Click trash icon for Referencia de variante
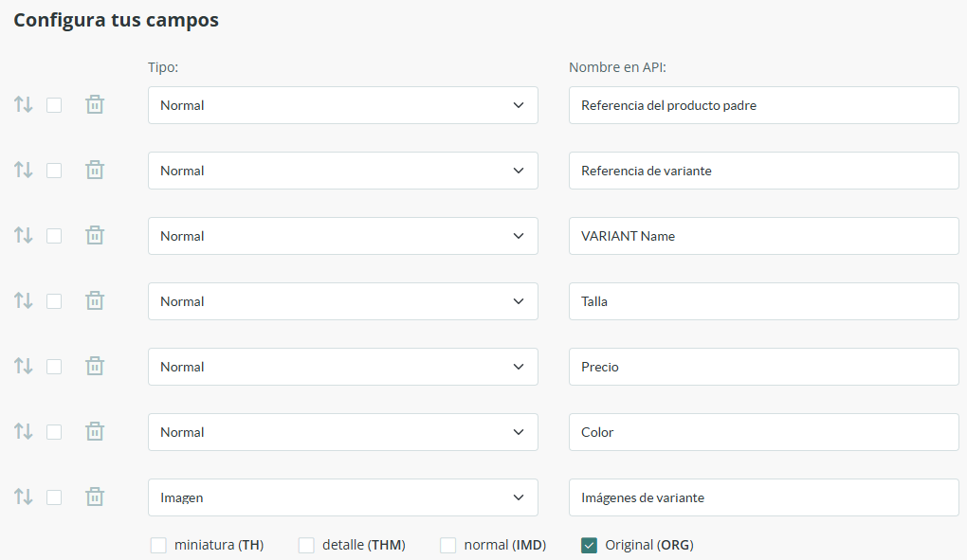Image resolution: width=967 pixels, height=560 pixels. [95, 171]
